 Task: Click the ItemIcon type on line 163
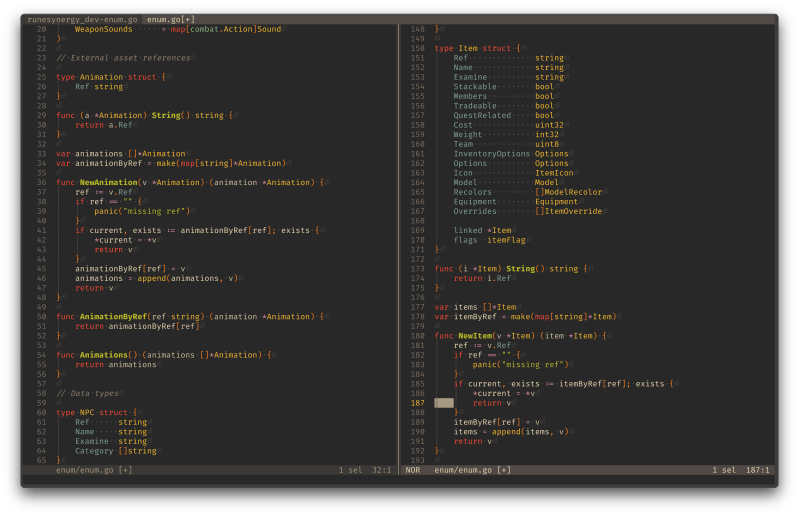[554, 173]
